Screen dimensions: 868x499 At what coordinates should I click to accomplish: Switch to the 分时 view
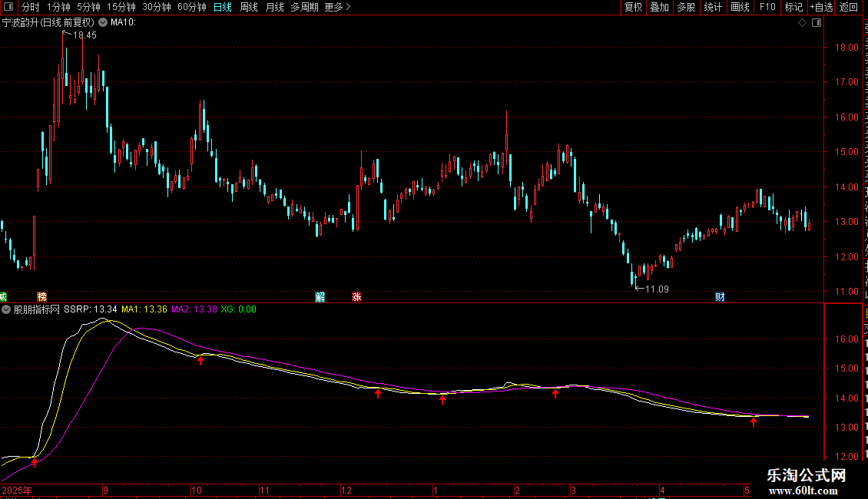pos(31,7)
